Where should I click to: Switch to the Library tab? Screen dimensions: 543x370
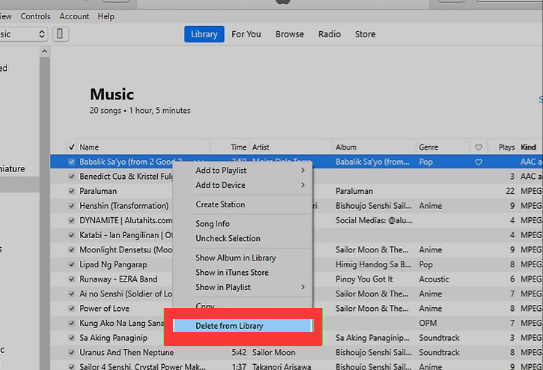pos(204,34)
